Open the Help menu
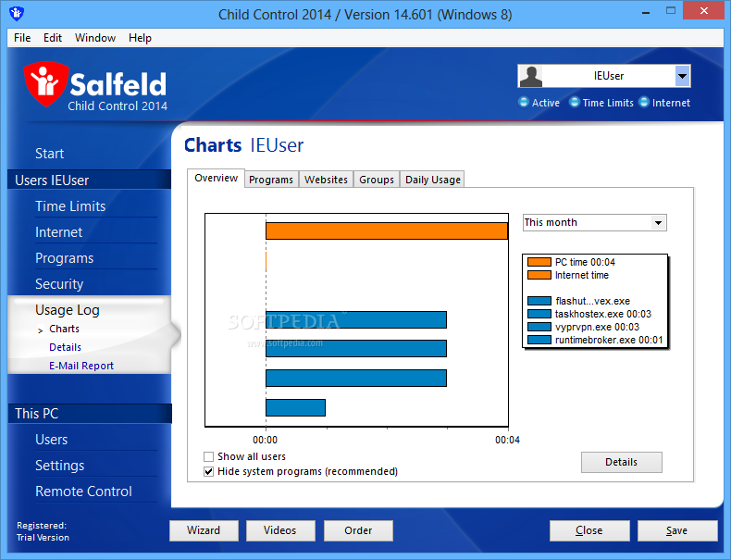Screen dimensions: 731x560 click(x=140, y=38)
